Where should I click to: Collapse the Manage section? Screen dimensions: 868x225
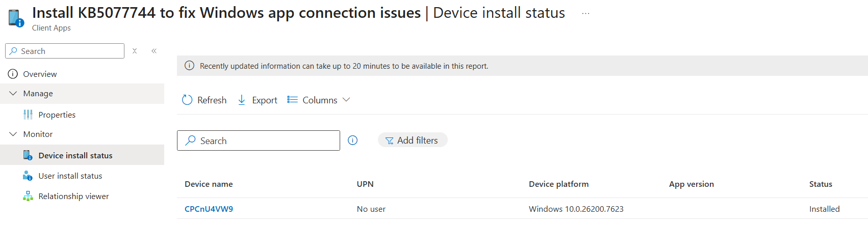(13, 94)
